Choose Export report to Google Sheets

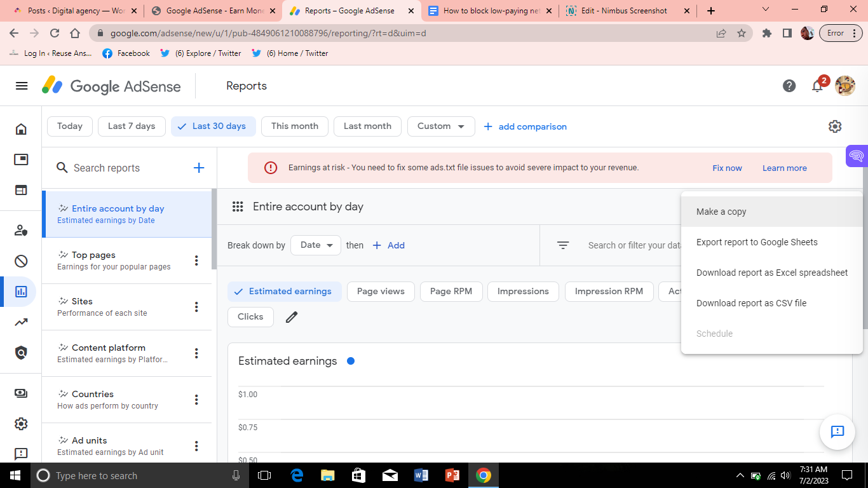(771, 242)
